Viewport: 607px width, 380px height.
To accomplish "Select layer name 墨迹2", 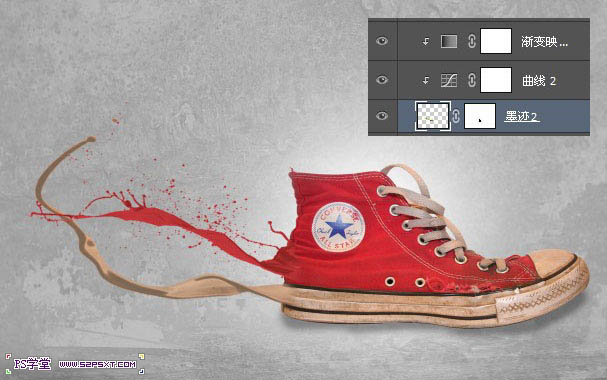I will [522, 116].
